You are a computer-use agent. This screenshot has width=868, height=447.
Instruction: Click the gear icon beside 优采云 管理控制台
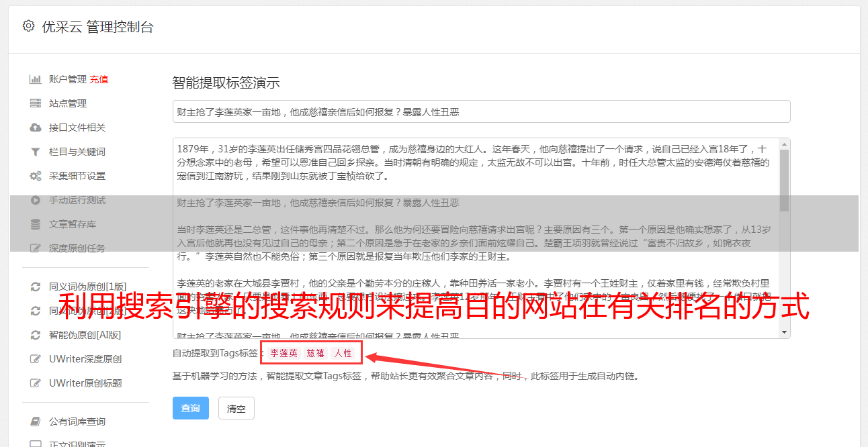click(x=28, y=27)
